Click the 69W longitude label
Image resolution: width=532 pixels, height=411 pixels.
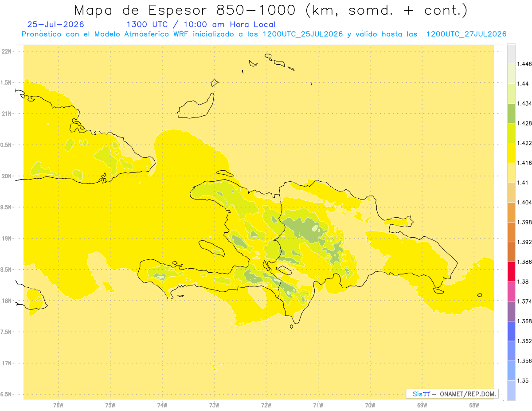click(x=422, y=405)
